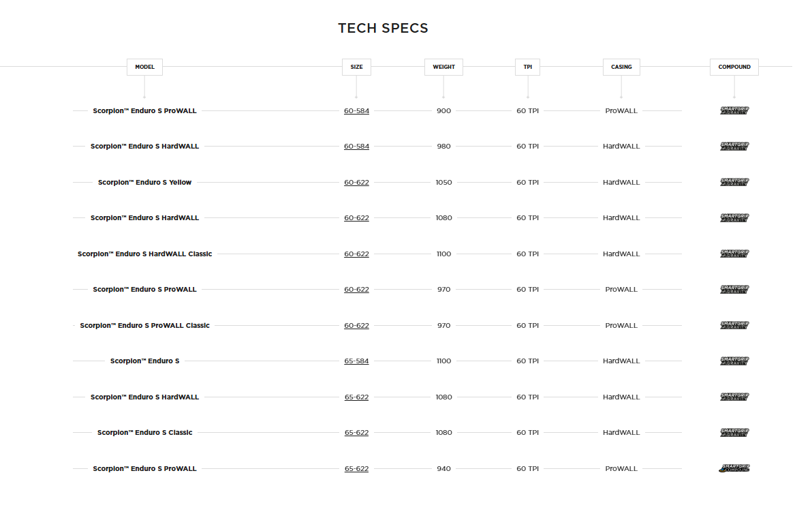
Task: Click the SmartGrip Compound logo in the last row
Action: [x=734, y=468]
